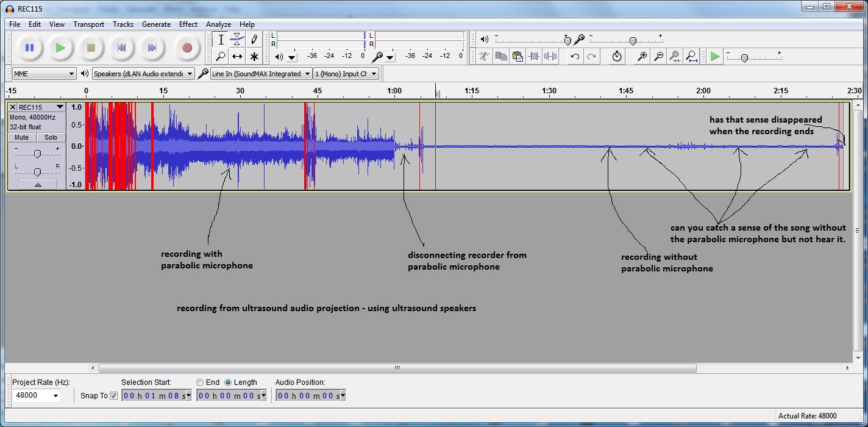Click the Trim audio icon
This screenshot has height=427, width=868.
[x=535, y=56]
